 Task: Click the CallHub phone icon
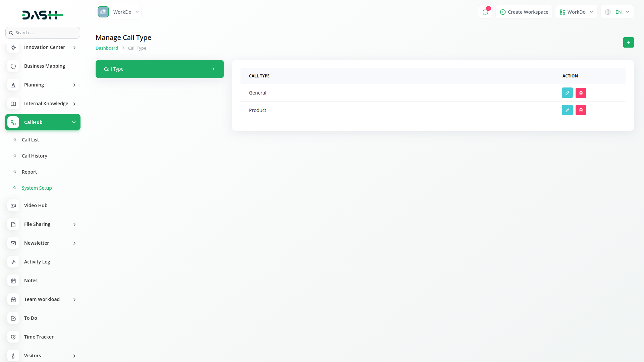point(13,123)
